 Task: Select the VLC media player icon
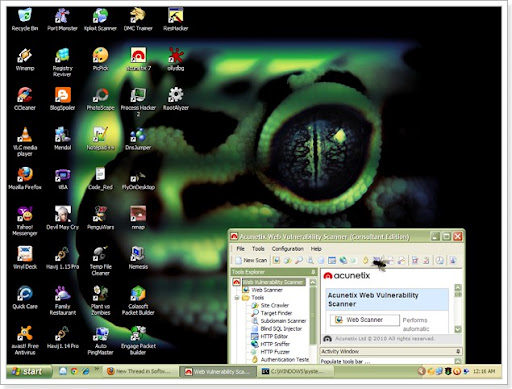25,141
